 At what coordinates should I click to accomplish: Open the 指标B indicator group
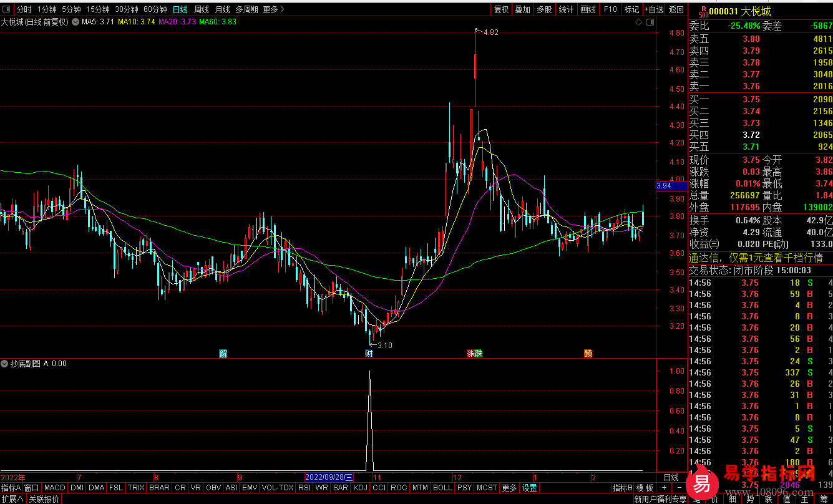point(622,488)
